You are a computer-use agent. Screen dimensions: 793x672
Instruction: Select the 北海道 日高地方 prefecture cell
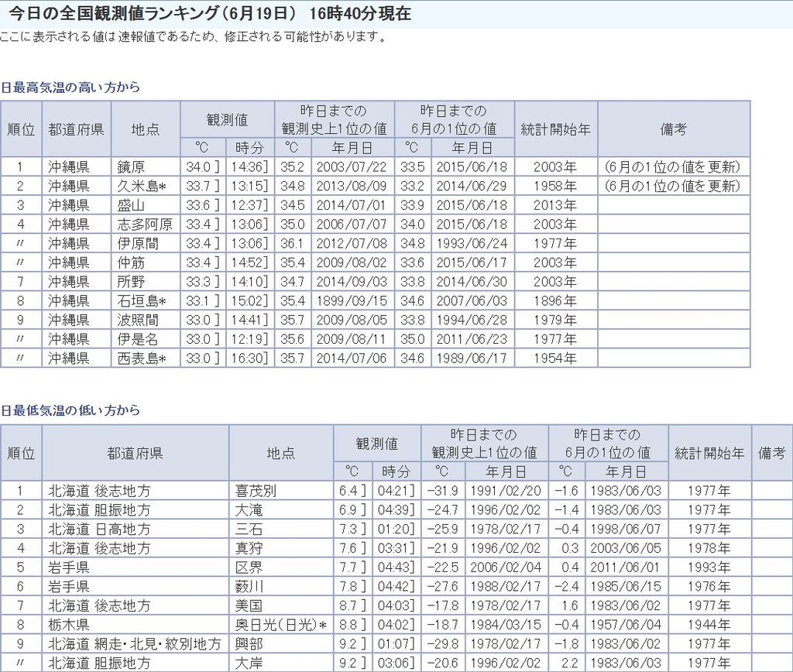tap(99, 529)
